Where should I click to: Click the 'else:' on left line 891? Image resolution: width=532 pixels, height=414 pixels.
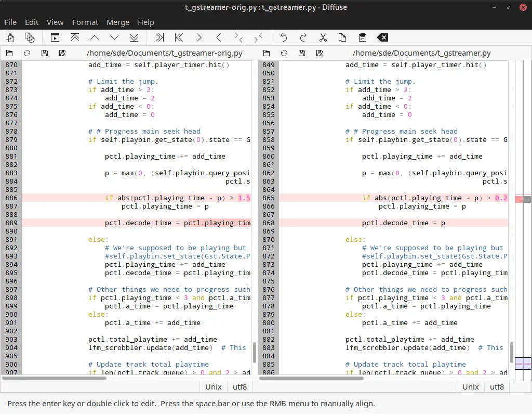pyautogui.click(x=98, y=239)
